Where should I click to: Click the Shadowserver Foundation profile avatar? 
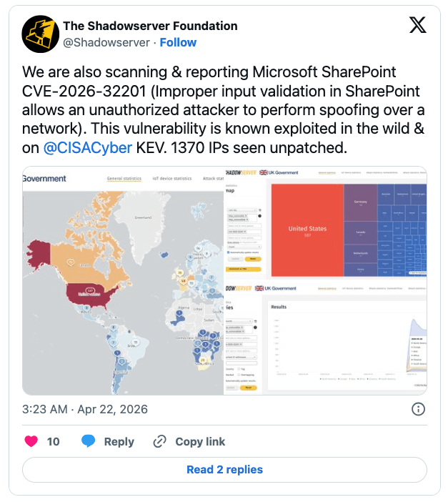pos(40,34)
